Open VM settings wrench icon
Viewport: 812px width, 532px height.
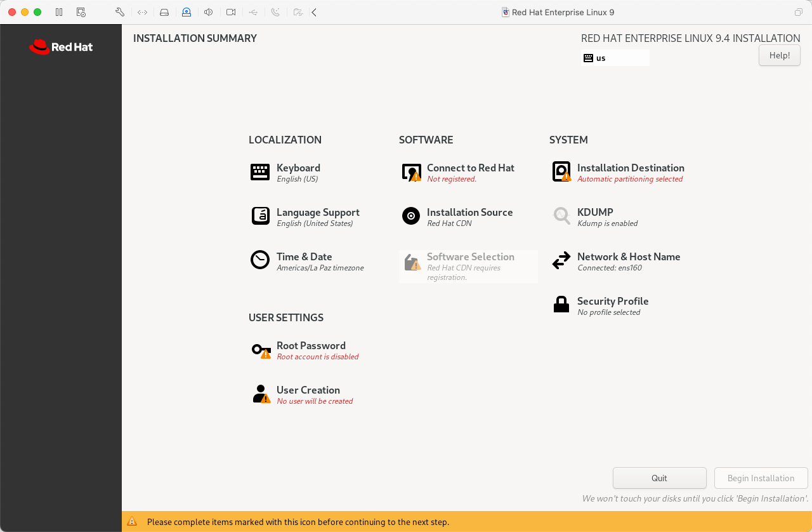point(120,12)
